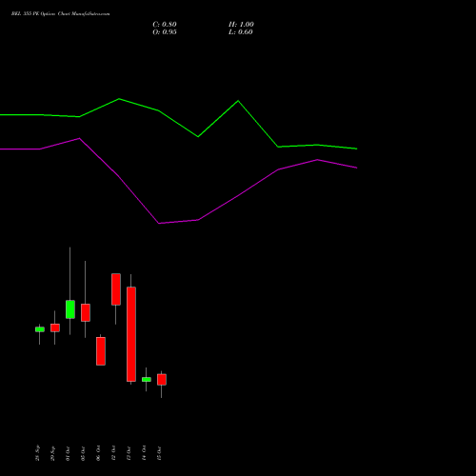Select the '06 Oct' date label
476x476 pixels.
tap(98, 453)
